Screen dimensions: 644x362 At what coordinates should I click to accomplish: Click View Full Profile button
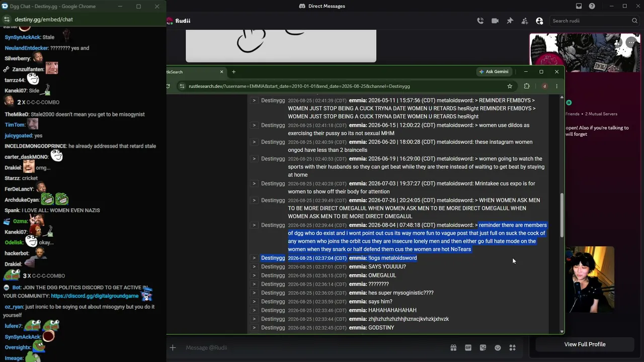click(x=585, y=344)
